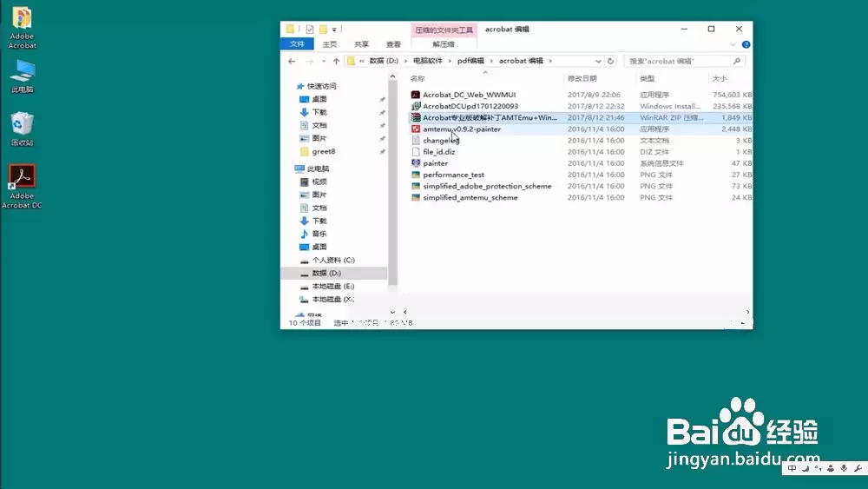Open 音乐 in the navigation pane
868x489 pixels.
tap(319, 235)
